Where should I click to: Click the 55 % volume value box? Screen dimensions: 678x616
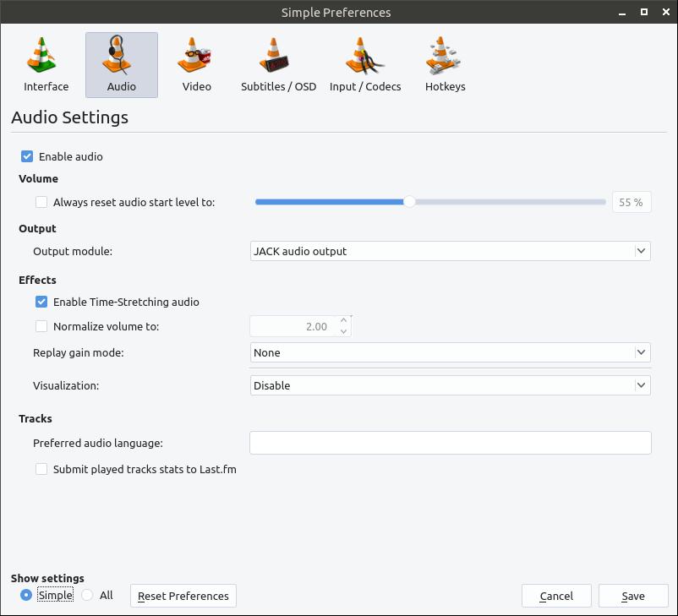coord(632,202)
